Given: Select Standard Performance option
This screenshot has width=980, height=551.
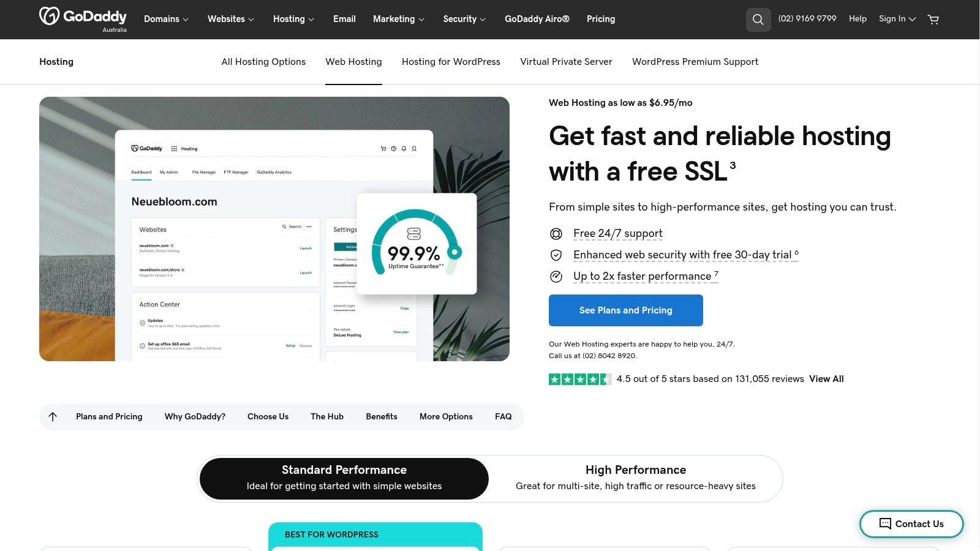Looking at the screenshot, I should [344, 478].
